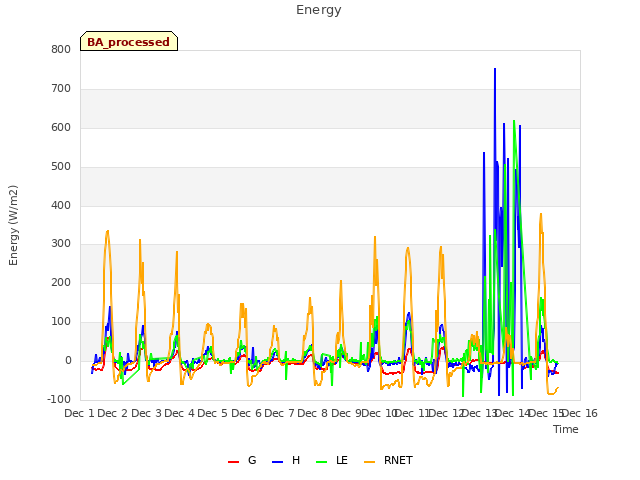Click the x-axis label Time
Screen dimensions: 640x480
tap(566, 429)
